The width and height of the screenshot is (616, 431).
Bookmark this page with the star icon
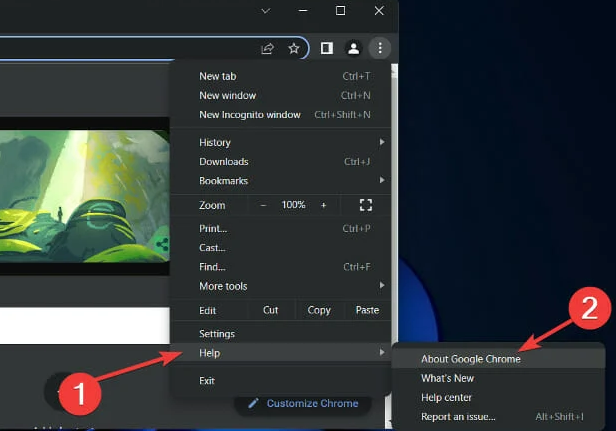(x=293, y=48)
